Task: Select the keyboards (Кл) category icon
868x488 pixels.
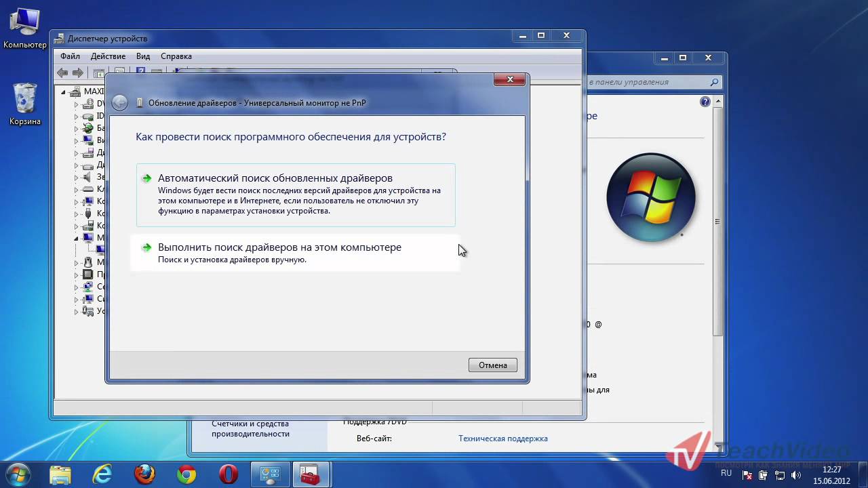Action: 87,189
